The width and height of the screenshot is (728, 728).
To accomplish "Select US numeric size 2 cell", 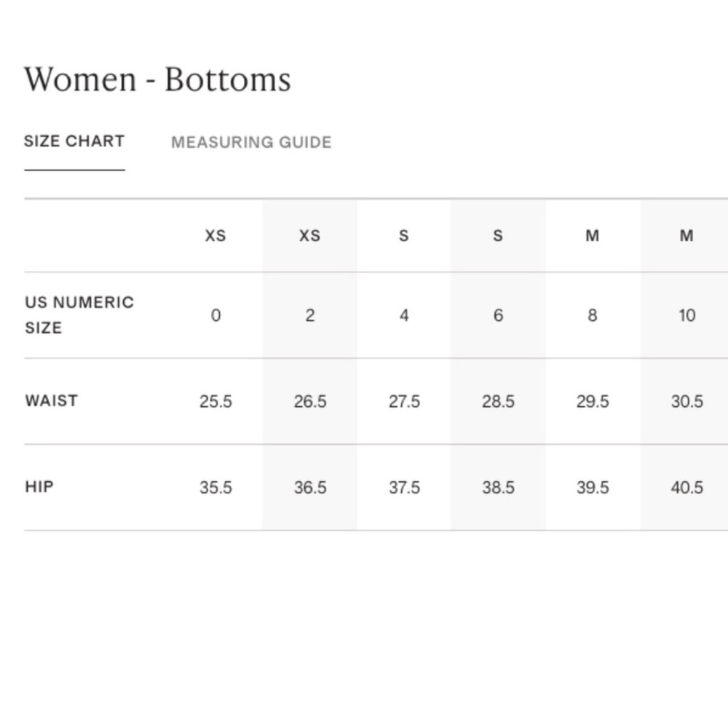I will (310, 315).
